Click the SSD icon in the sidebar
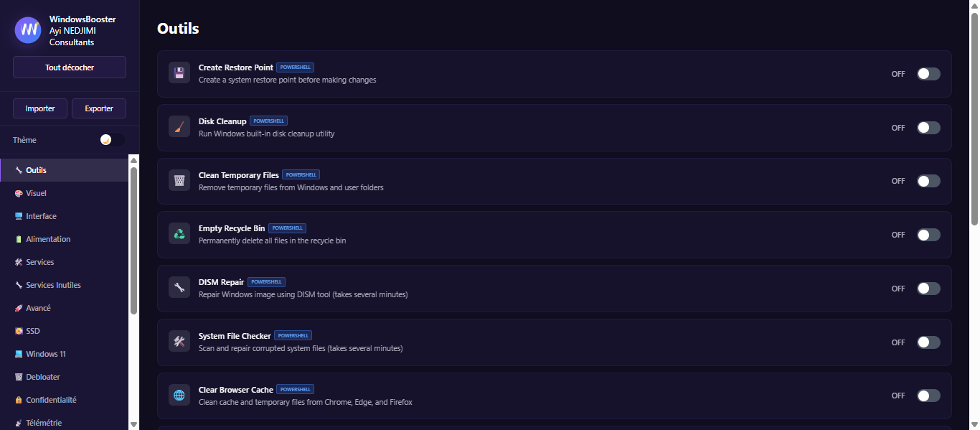Screen dimensions: 980x430 pos(19,331)
